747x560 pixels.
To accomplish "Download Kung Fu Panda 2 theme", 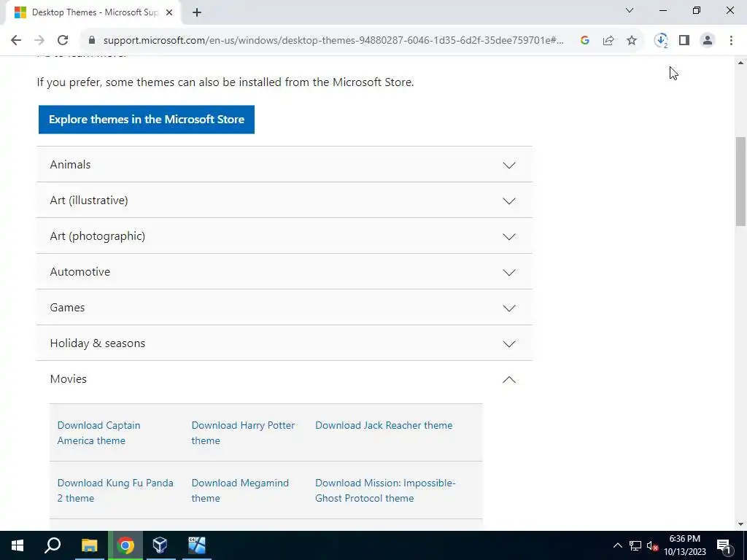I will coord(115,491).
